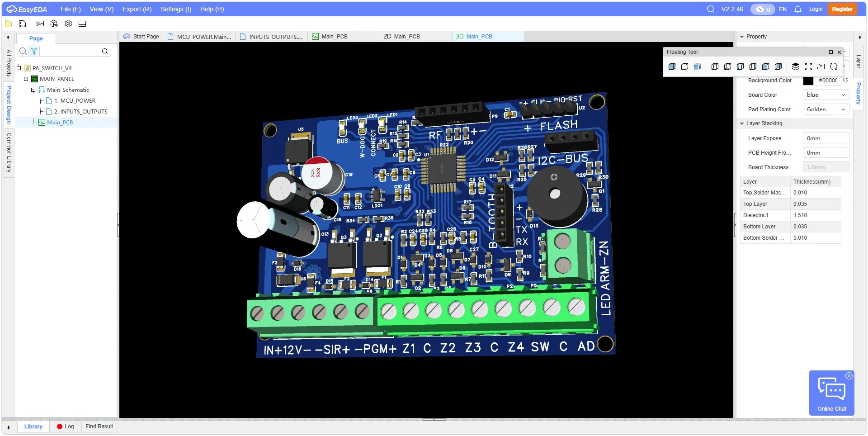This screenshot has height=436, width=868.
Task: Select transparent view mode in Floating Tool
Action: [x=698, y=66]
